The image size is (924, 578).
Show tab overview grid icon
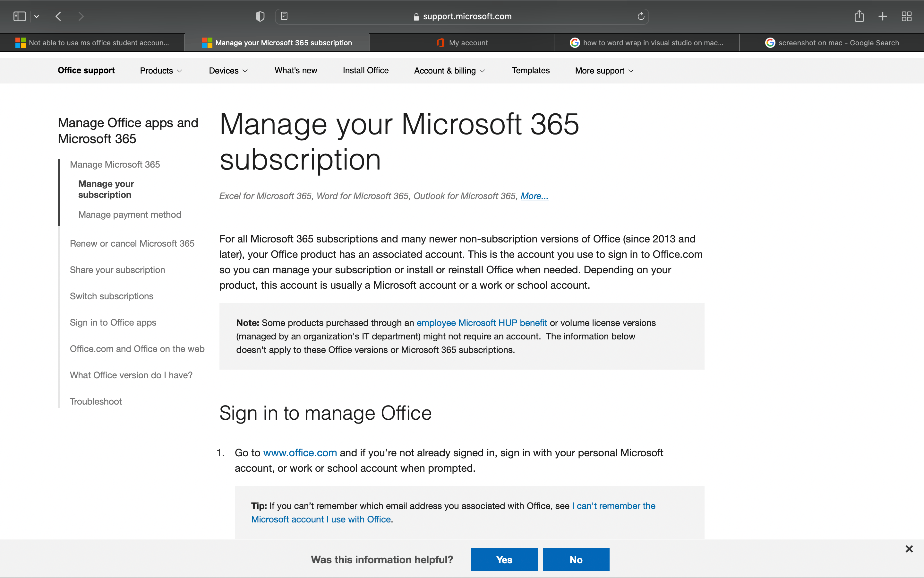point(906,16)
